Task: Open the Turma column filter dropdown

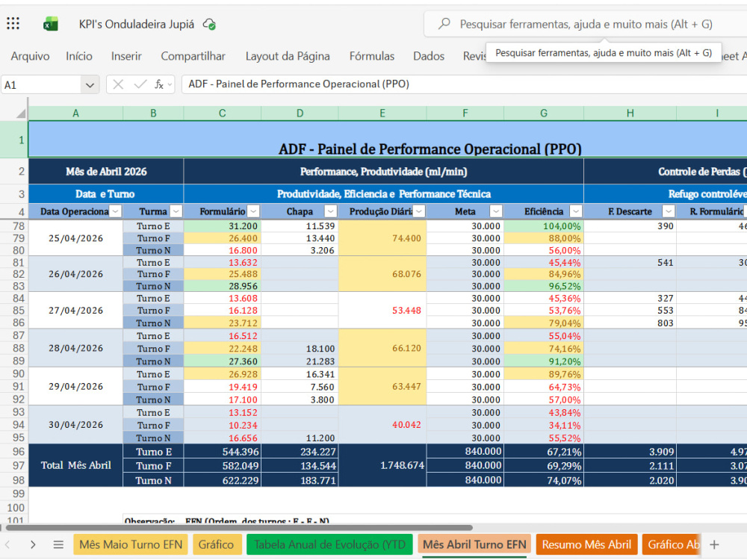Action: [176, 211]
